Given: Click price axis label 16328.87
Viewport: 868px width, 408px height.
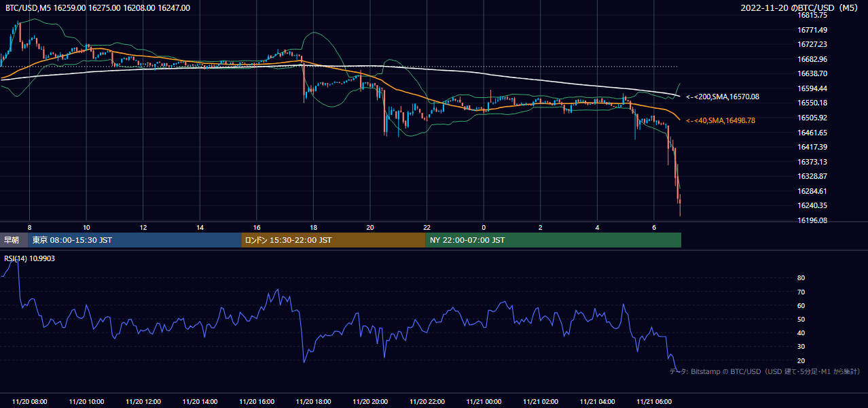Looking at the screenshot, I should 812,176.
